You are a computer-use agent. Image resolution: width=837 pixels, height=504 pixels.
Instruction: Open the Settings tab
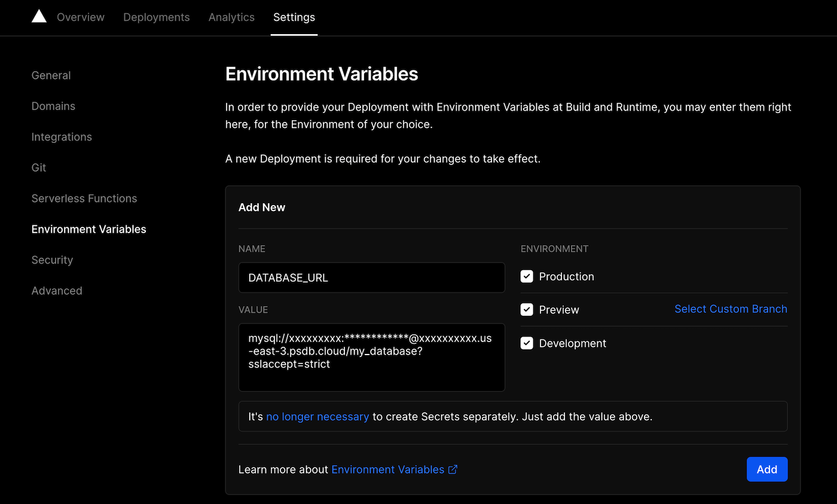pyautogui.click(x=294, y=17)
